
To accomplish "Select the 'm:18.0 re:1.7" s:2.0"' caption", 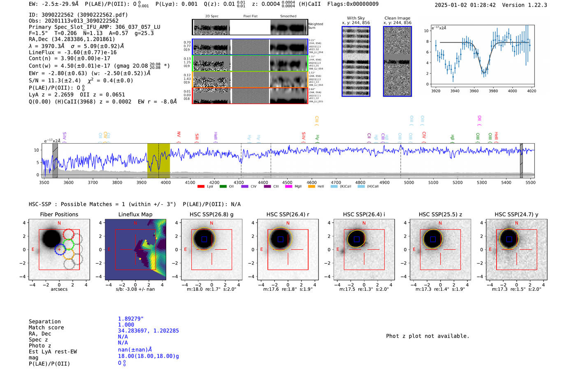I will coord(211,289).
